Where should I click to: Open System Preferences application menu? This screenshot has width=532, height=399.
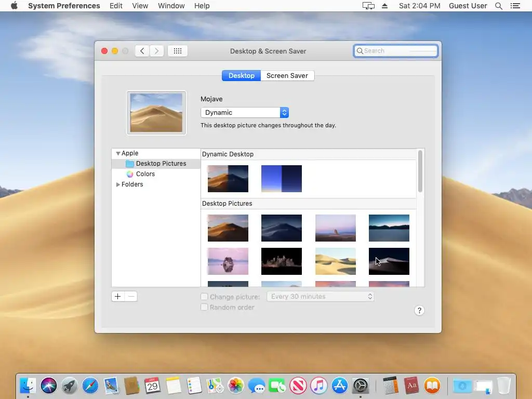click(64, 6)
